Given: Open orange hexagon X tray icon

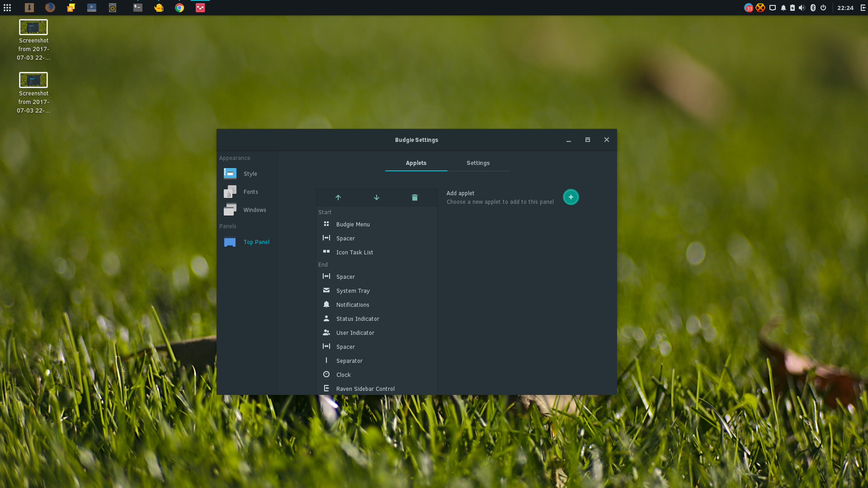Looking at the screenshot, I should point(760,8).
